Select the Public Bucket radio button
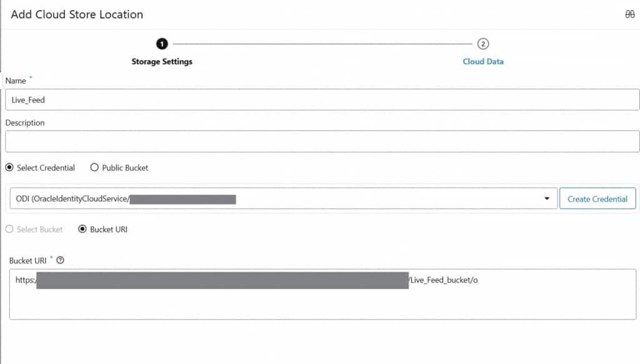 [94, 167]
